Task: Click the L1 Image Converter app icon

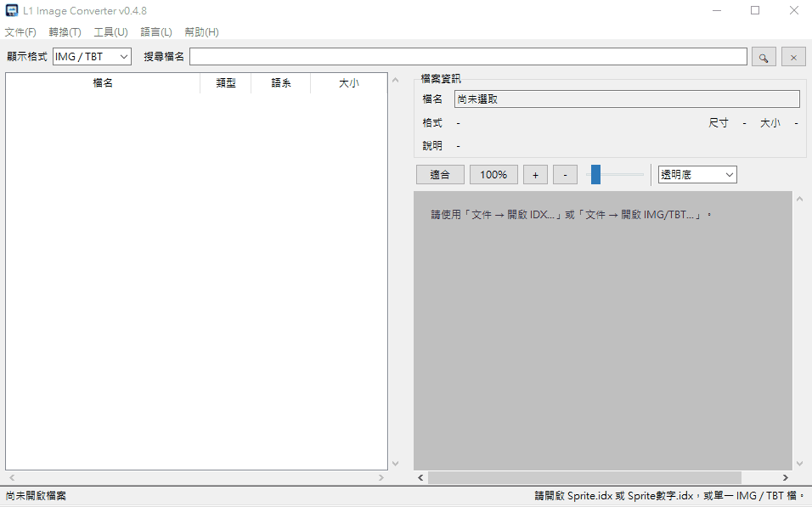Action: 11,10
